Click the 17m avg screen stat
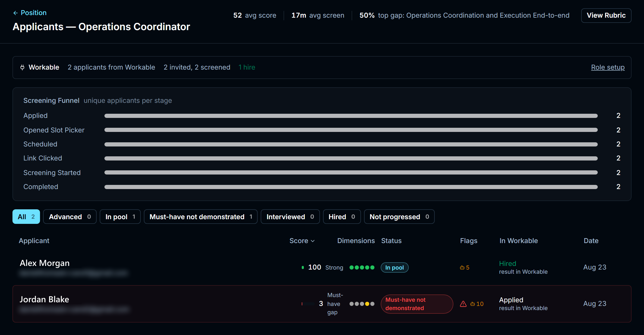The height and width of the screenshot is (335, 644). click(318, 15)
